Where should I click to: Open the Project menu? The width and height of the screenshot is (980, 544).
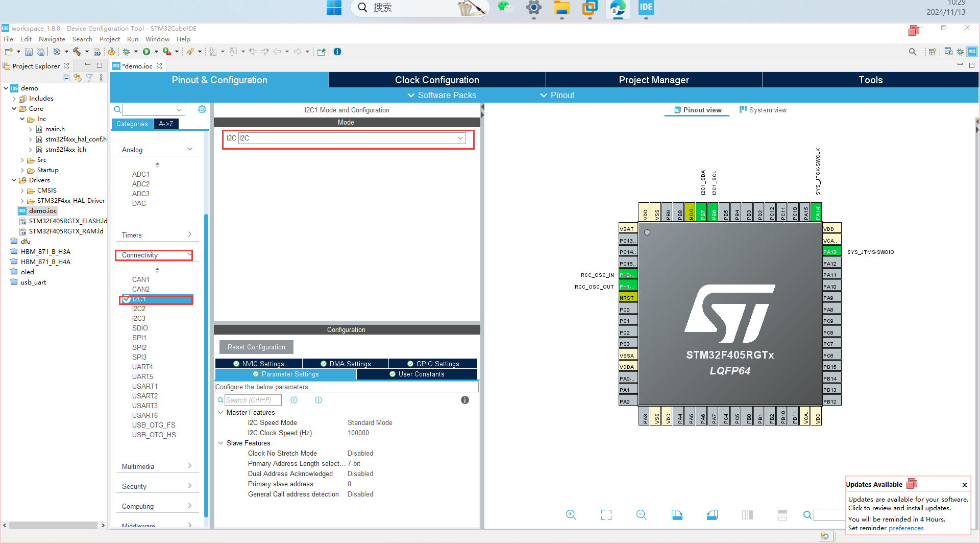(109, 39)
